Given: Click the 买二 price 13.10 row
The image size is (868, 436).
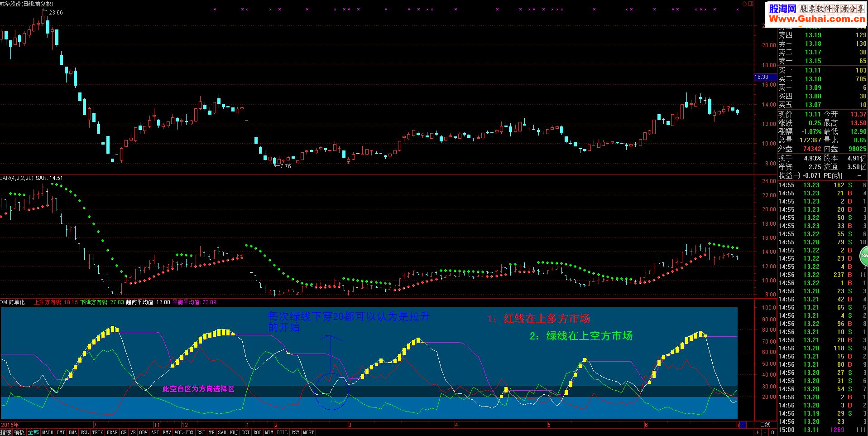Looking at the screenshot, I should [x=822, y=79].
